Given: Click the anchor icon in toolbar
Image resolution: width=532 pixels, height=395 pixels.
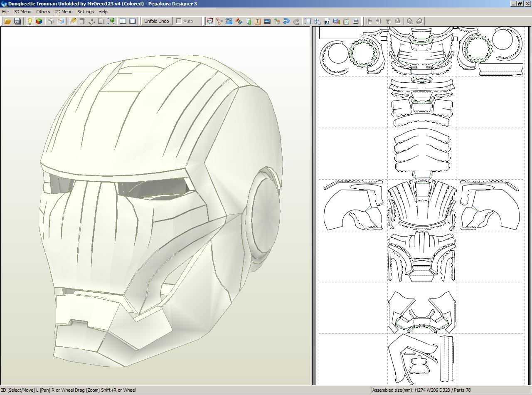Looking at the screenshot, I should (92, 21).
